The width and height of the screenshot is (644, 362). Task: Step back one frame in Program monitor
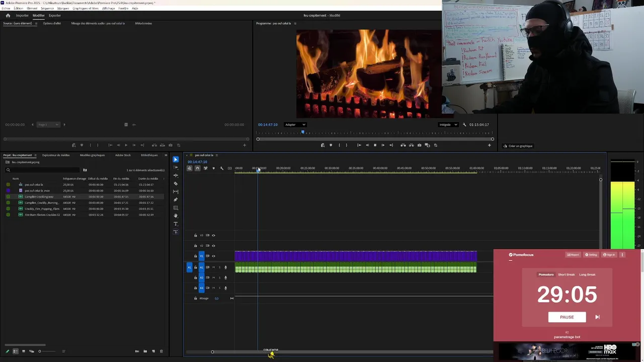coord(367,145)
